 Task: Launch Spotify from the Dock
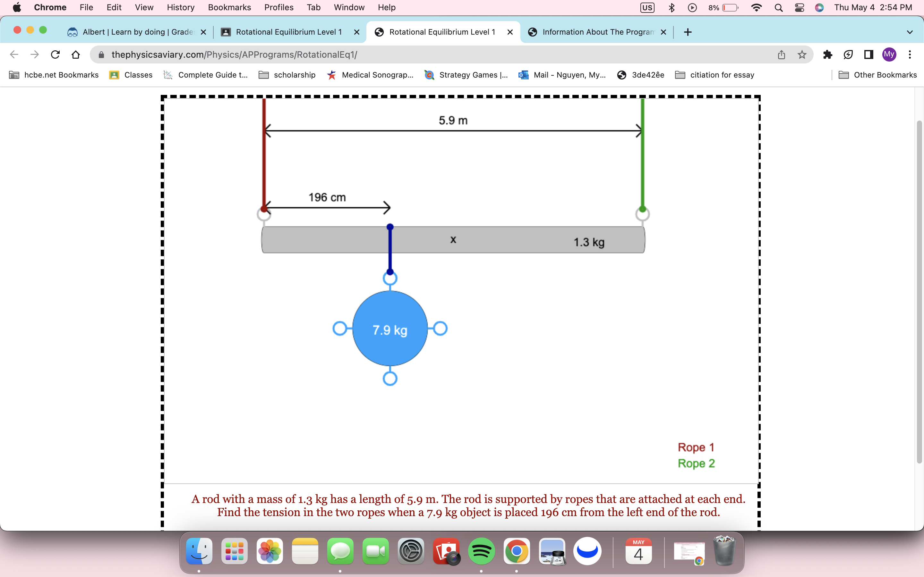coord(482,551)
